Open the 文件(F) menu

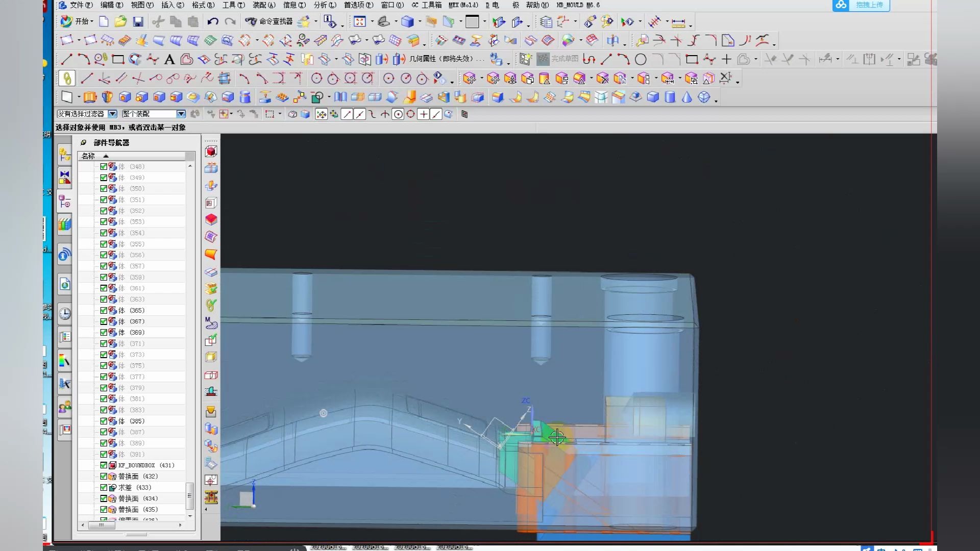click(x=81, y=5)
